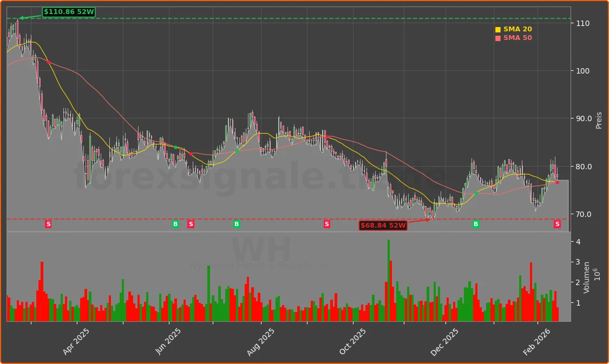Viewport: 609px width, 364px height.
Task: Click the pink SMA 50 color swatch
Action: click(497, 37)
